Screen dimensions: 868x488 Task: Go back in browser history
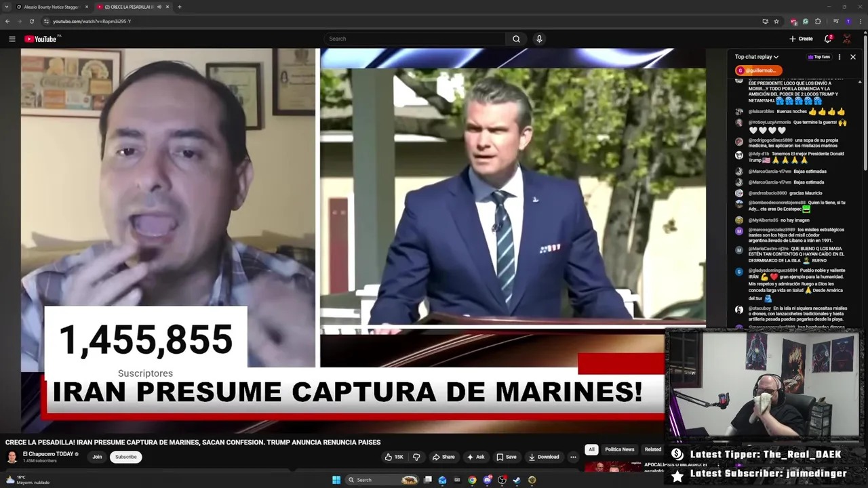tap(7, 21)
